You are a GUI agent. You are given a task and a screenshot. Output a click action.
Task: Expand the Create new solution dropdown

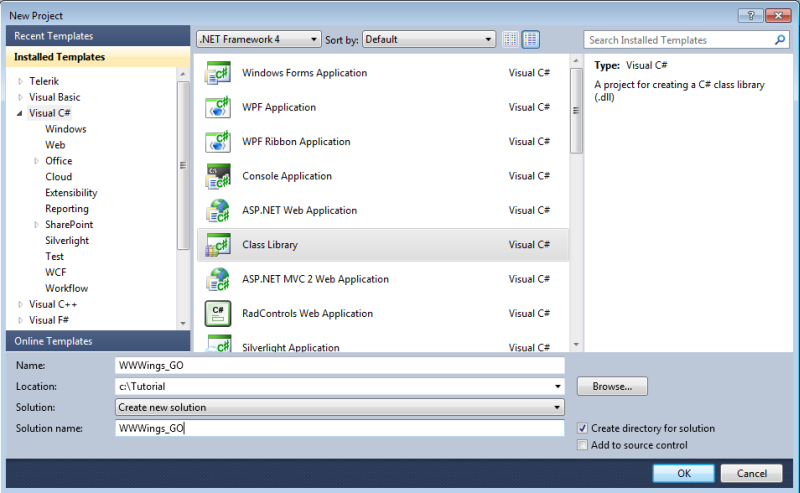(x=340, y=407)
